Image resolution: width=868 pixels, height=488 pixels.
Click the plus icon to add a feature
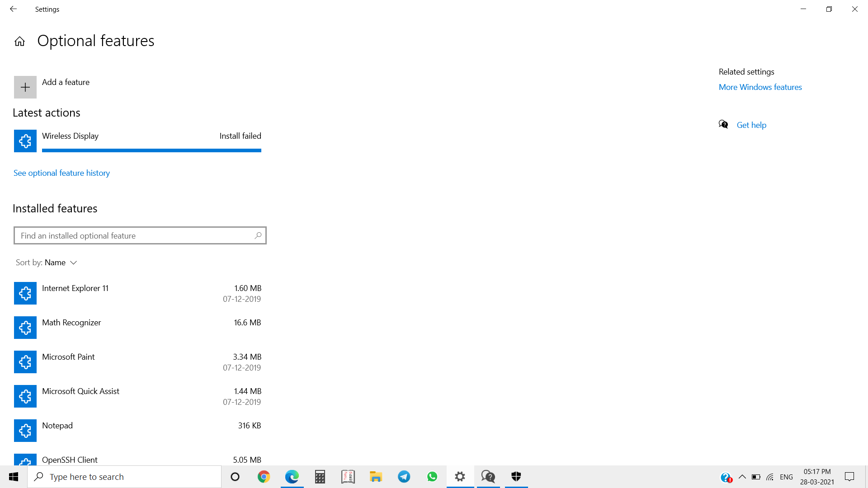[x=25, y=87]
